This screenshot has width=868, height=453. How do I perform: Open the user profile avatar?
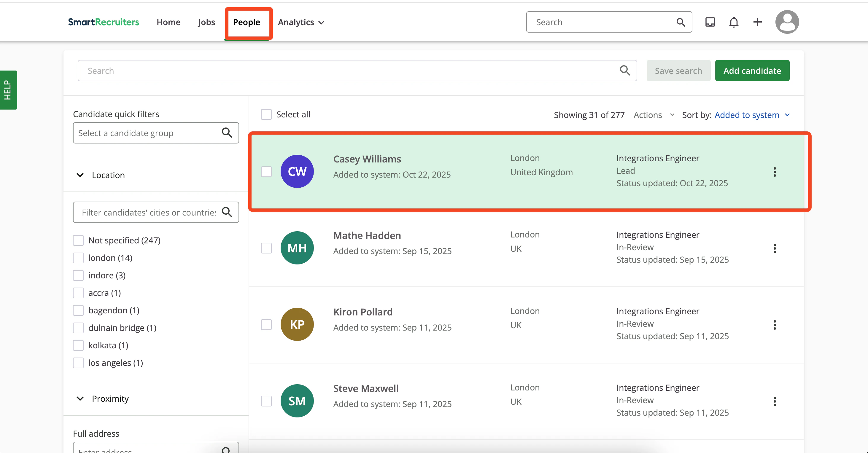787,22
